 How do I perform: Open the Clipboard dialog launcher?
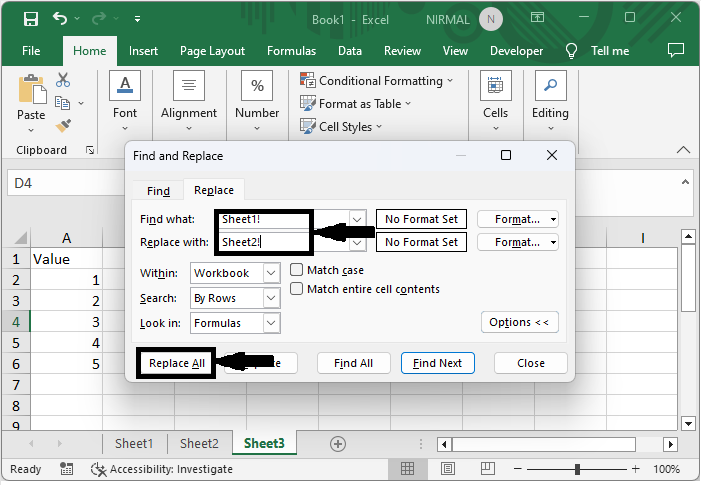point(90,150)
